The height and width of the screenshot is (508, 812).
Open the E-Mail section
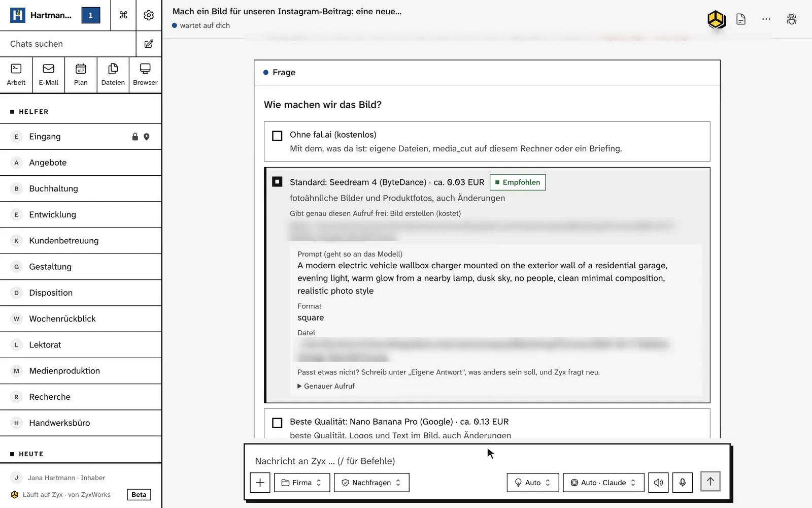tap(49, 75)
